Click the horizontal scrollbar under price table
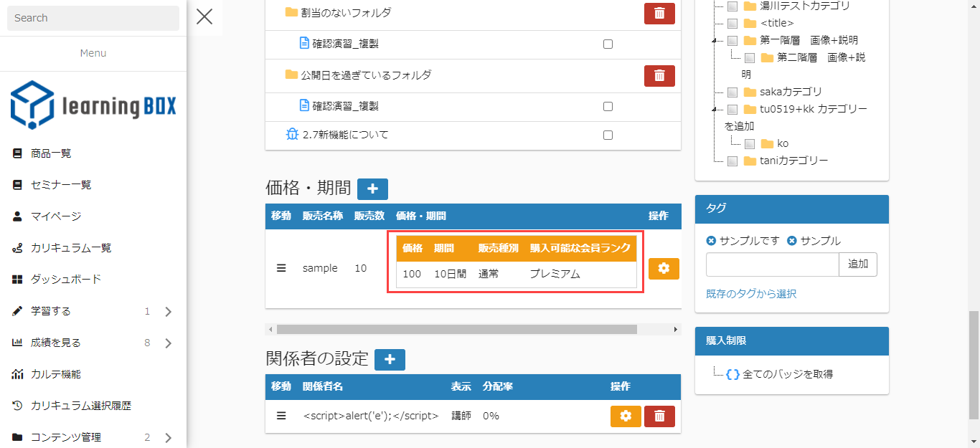This screenshot has height=448, width=980. pyautogui.click(x=456, y=329)
